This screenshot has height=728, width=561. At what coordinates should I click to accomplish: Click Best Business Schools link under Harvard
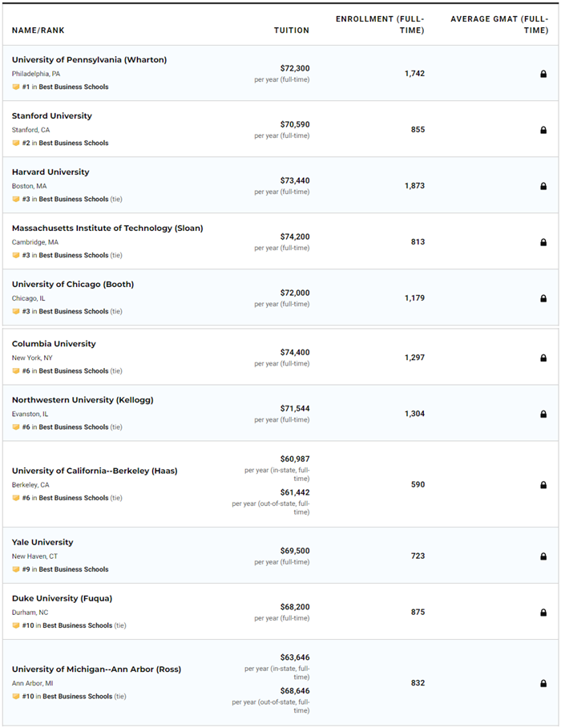pyautogui.click(x=73, y=199)
